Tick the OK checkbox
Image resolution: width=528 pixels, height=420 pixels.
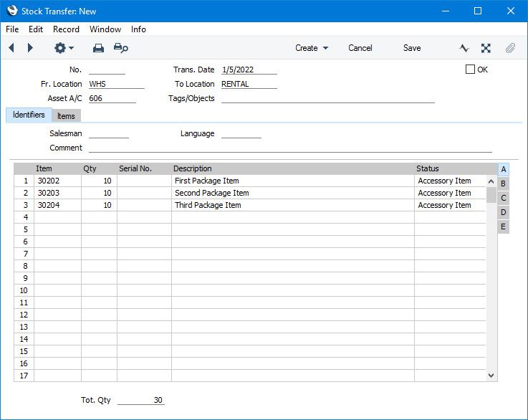point(470,70)
